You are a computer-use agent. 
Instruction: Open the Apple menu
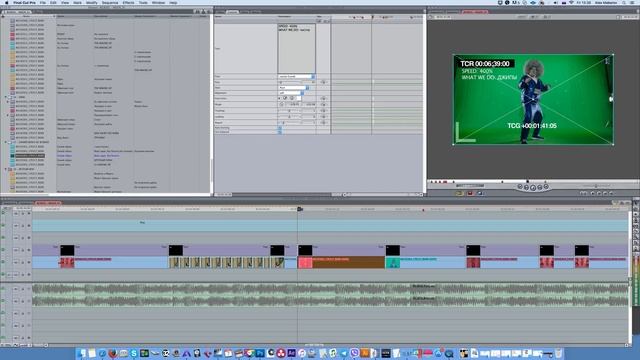[x=7, y=3]
